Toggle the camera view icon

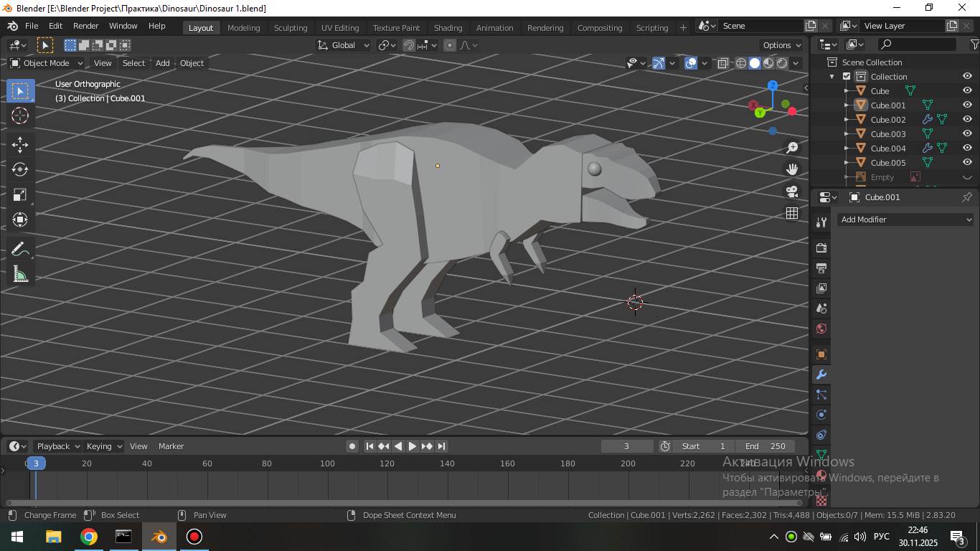792,192
